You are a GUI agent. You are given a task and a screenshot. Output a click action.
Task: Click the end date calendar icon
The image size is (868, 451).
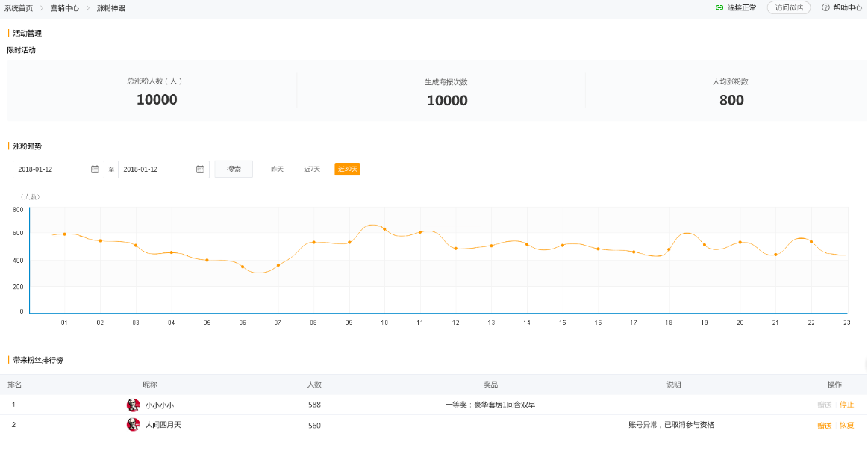point(200,169)
